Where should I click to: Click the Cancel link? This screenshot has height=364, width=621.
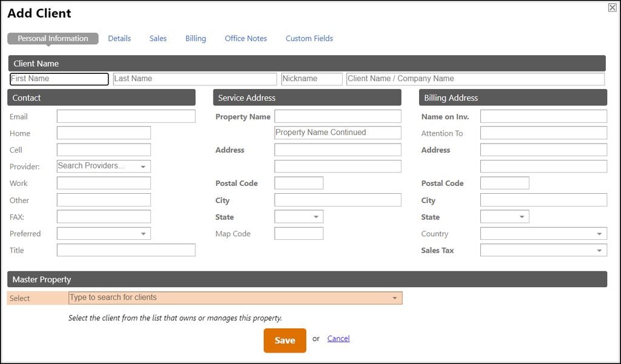pyautogui.click(x=338, y=339)
